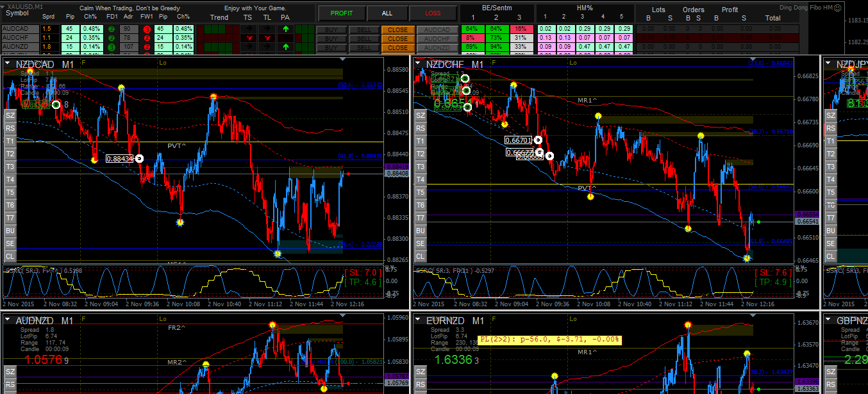Click CL button on NZDCAD chart
This screenshot has height=394, width=868.
[x=10, y=256]
